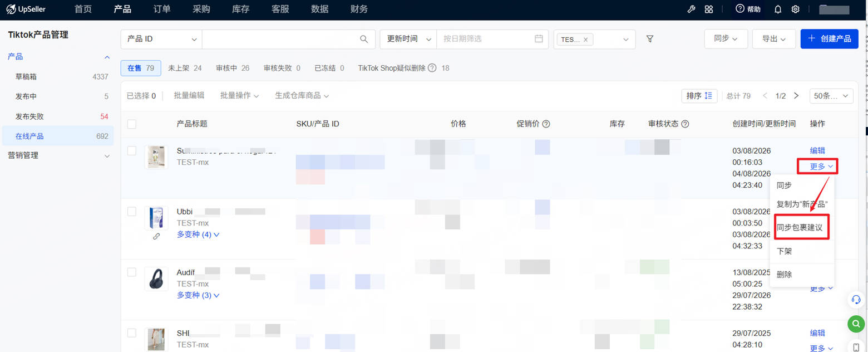
Task: Click 编辑 for the first product
Action: coord(817,150)
